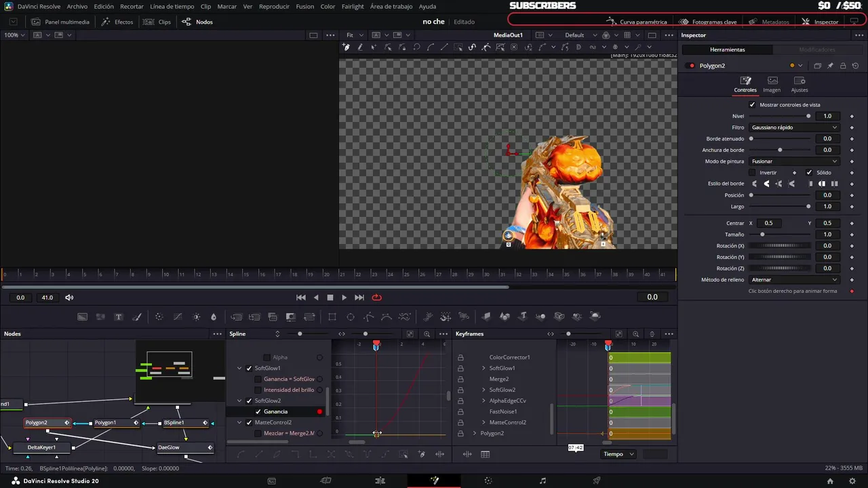Toggle MatteControl2 checkbox in Spline list
The height and width of the screenshot is (488, 868).
pyautogui.click(x=249, y=422)
